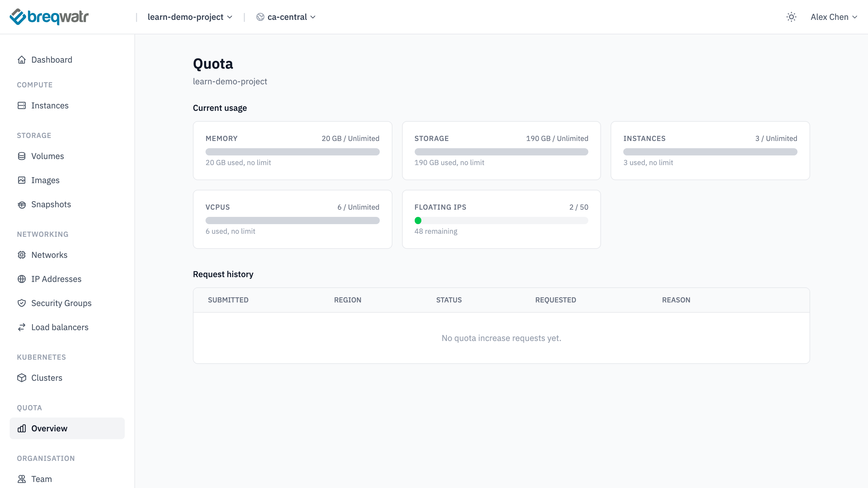Screen dimensions: 868x488
Task: Click the SUBMITTED column header
Action: (228, 300)
